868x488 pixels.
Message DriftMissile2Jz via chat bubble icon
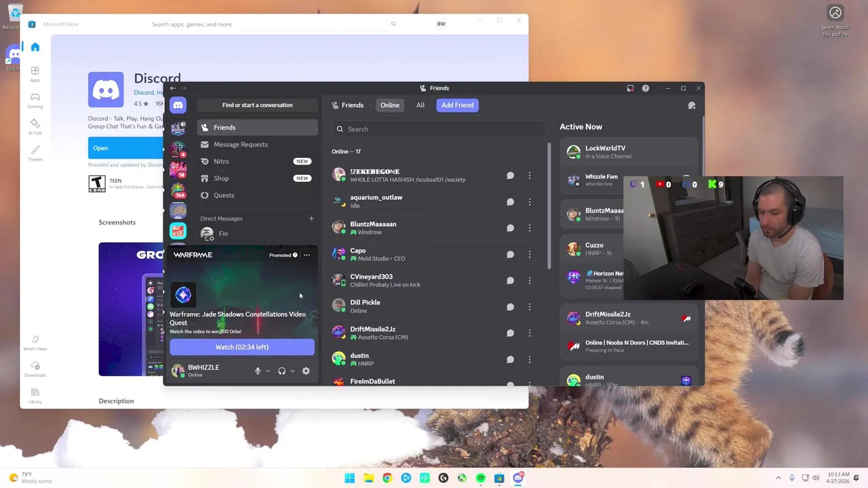510,333
